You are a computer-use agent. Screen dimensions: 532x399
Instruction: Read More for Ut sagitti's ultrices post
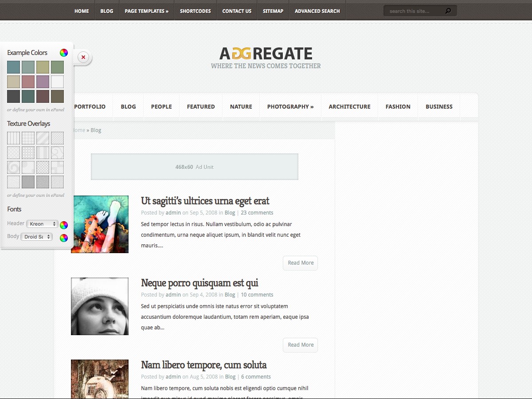click(x=301, y=263)
